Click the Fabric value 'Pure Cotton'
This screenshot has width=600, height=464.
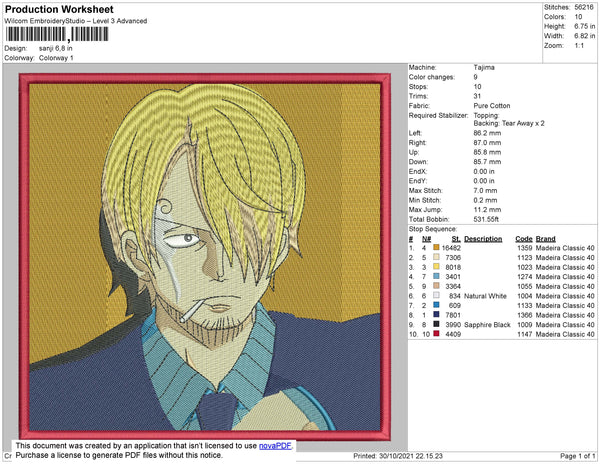pos(492,106)
